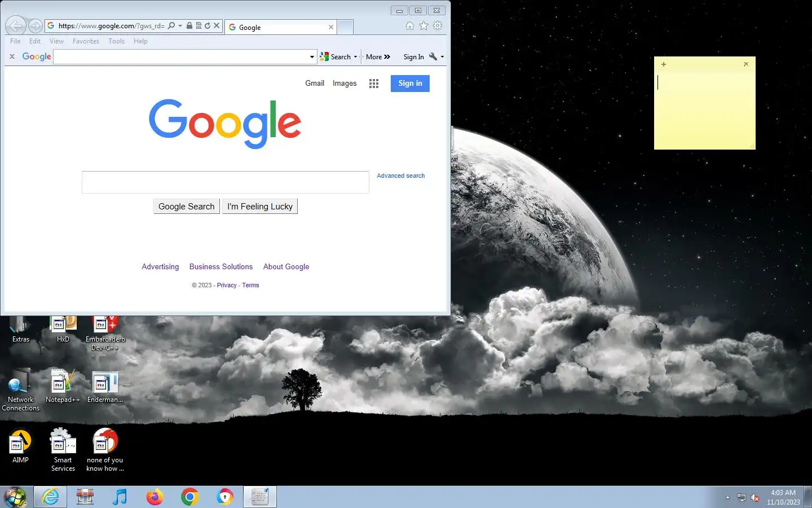
Task: Stop loading with the address bar X
Action: click(x=217, y=25)
